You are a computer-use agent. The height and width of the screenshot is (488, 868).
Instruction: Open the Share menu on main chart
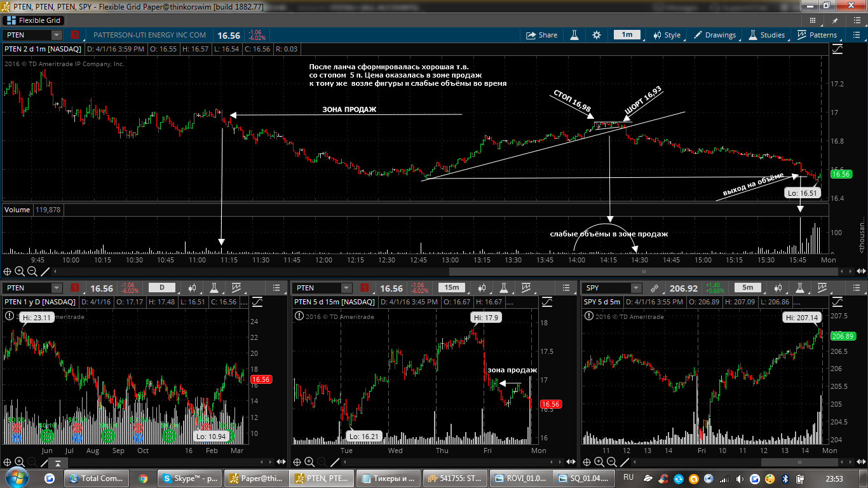pos(539,35)
